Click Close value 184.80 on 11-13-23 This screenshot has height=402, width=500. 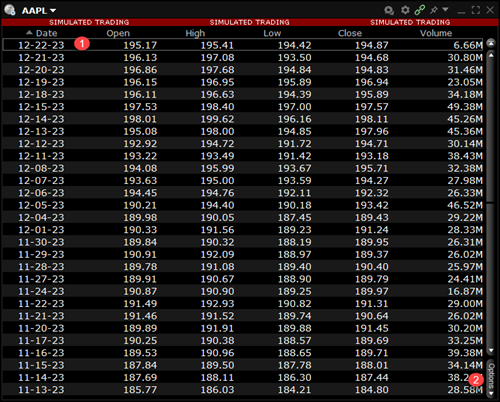pos(372,390)
